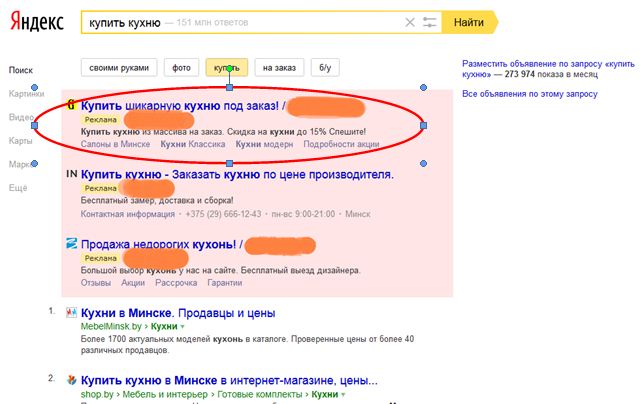
Task: Click shop.by favicon in second result
Action: pyautogui.click(x=72, y=380)
